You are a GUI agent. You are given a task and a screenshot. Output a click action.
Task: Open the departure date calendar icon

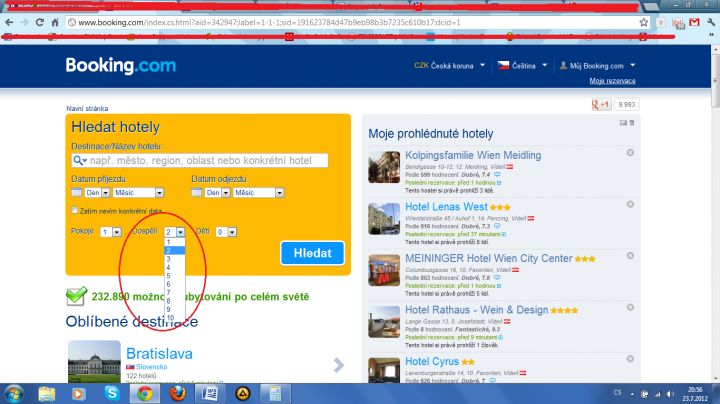(197, 192)
